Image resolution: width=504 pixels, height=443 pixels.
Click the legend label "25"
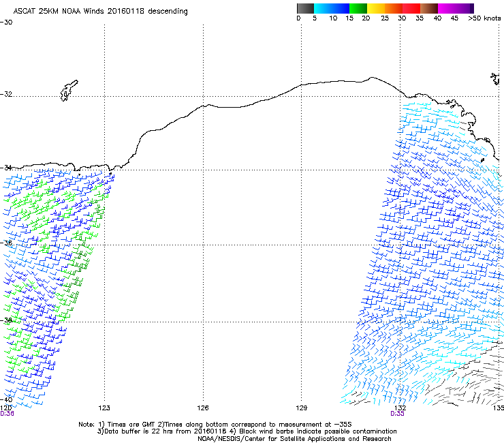[x=385, y=18]
